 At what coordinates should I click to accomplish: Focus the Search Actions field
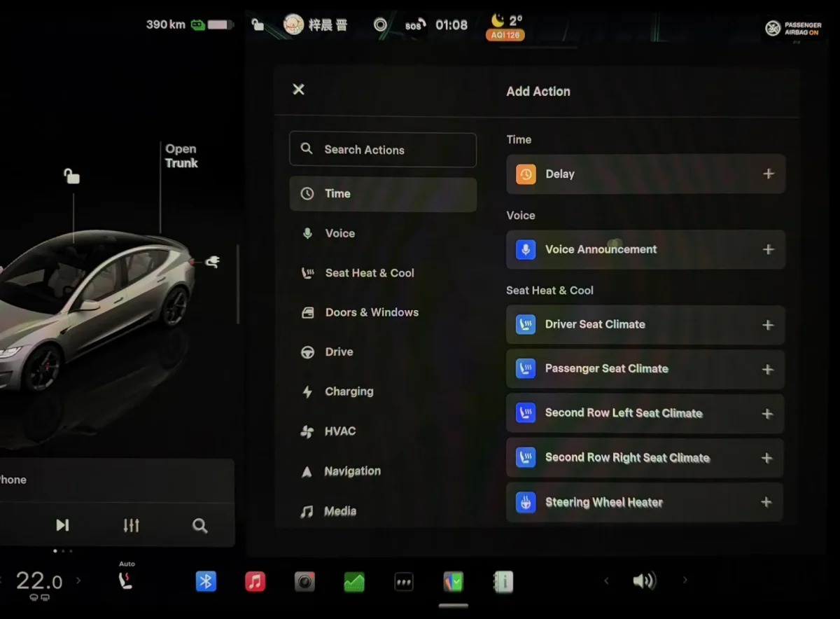point(383,150)
